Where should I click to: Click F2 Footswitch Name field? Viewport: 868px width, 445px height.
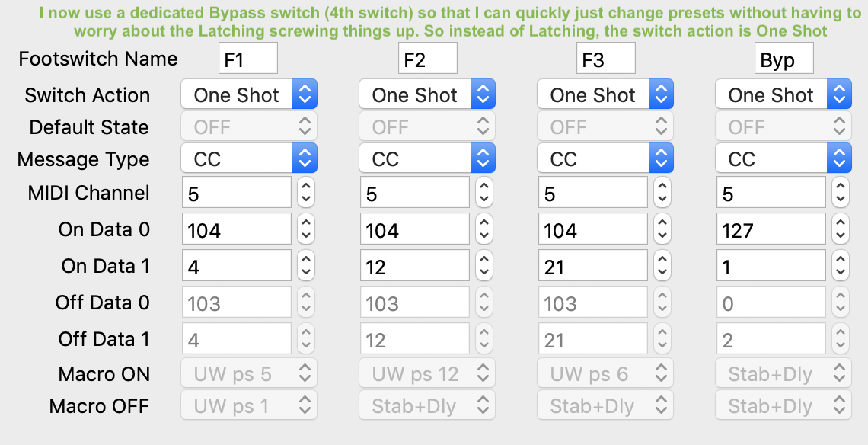point(428,59)
